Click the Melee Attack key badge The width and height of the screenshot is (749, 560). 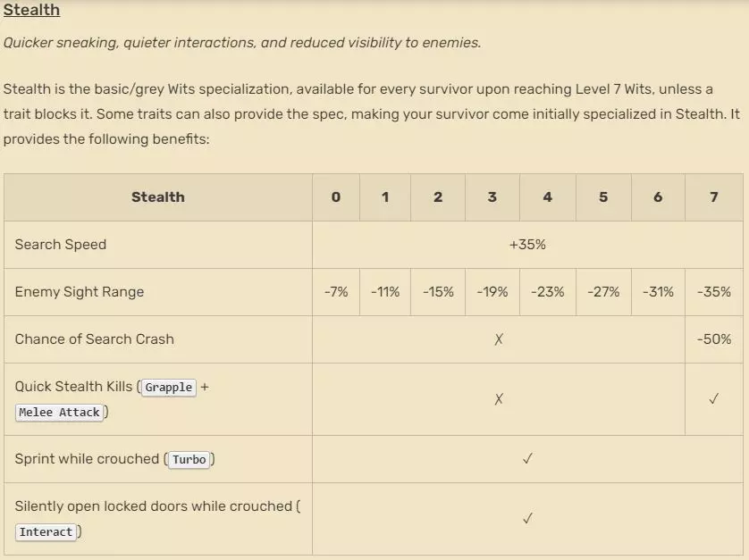click(59, 412)
